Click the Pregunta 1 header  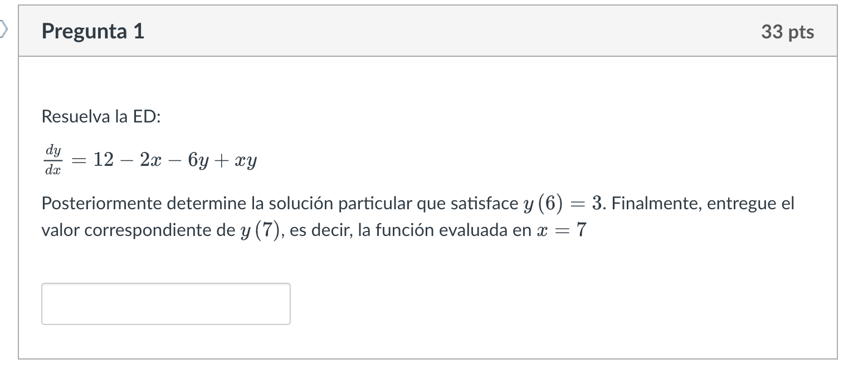click(x=92, y=32)
